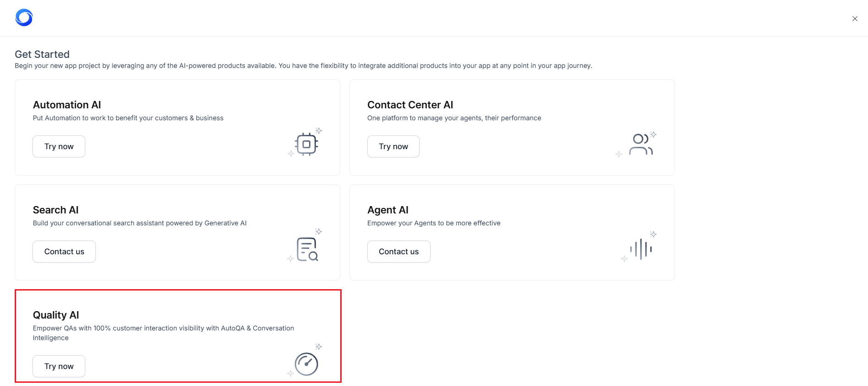Screen dimensions: 868x386
Task: Select the Quality AI card title
Action: [56, 315]
